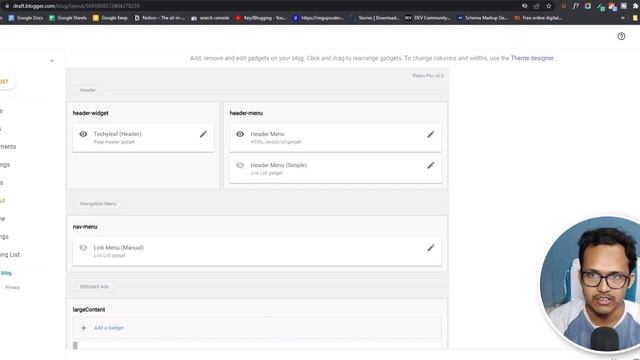Open the Stories Download bookmark
Screen dimensions: 640x360
[x=375, y=18]
